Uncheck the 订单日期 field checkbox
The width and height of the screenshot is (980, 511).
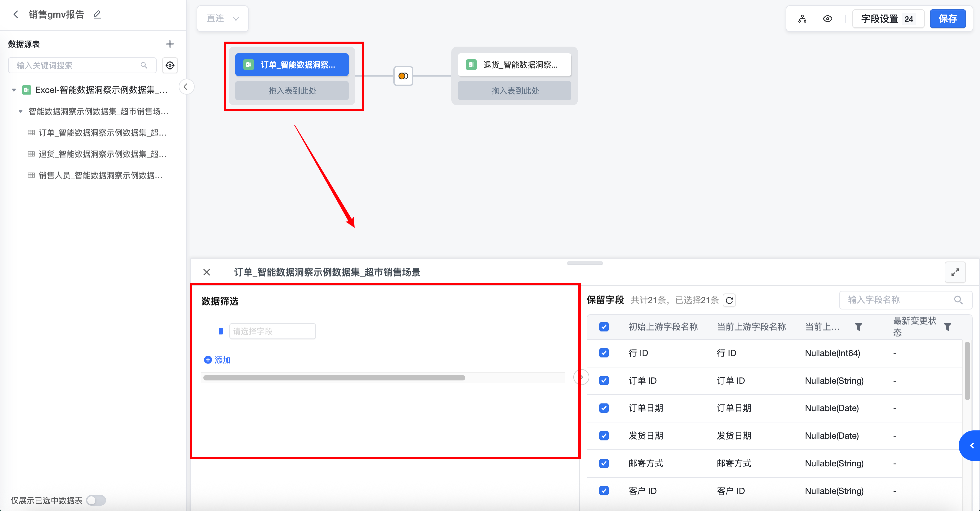pyautogui.click(x=604, y=408)
